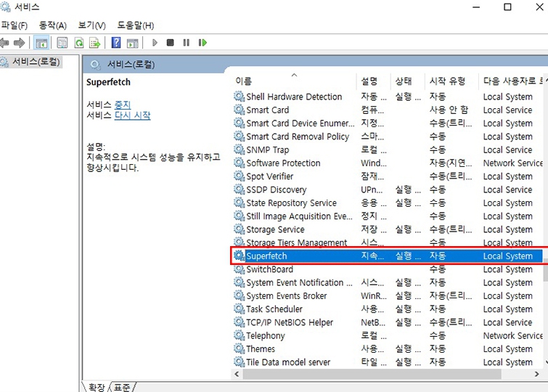Click the Refresh toolbar icon
548x392 pixels.
tap(78, 43)
